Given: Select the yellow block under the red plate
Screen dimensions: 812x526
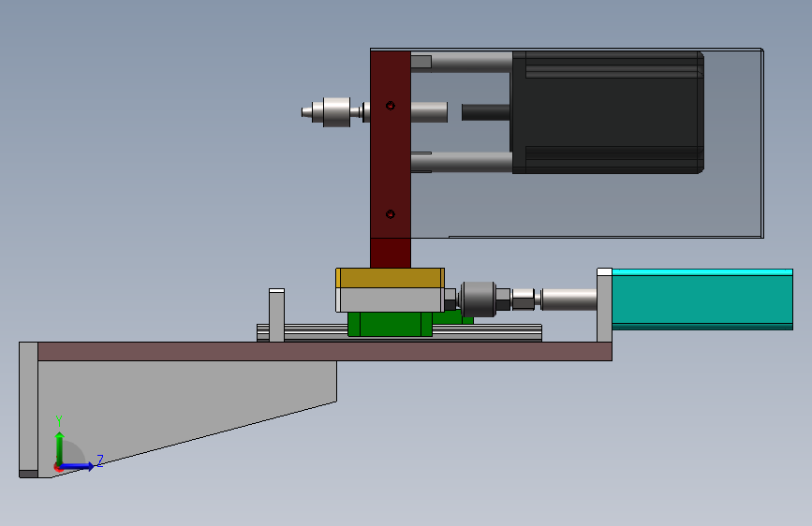Looking at the screenshot, I should coord(390,278).
